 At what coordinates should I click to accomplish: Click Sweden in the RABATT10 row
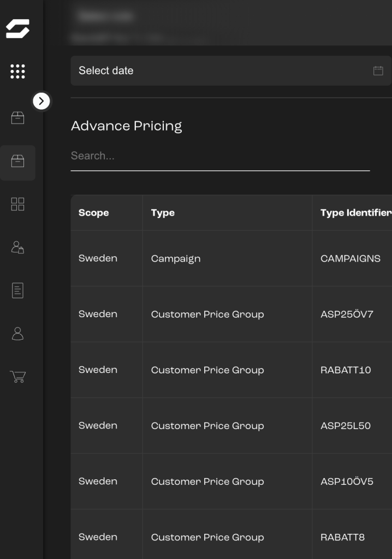pos(98,370)
